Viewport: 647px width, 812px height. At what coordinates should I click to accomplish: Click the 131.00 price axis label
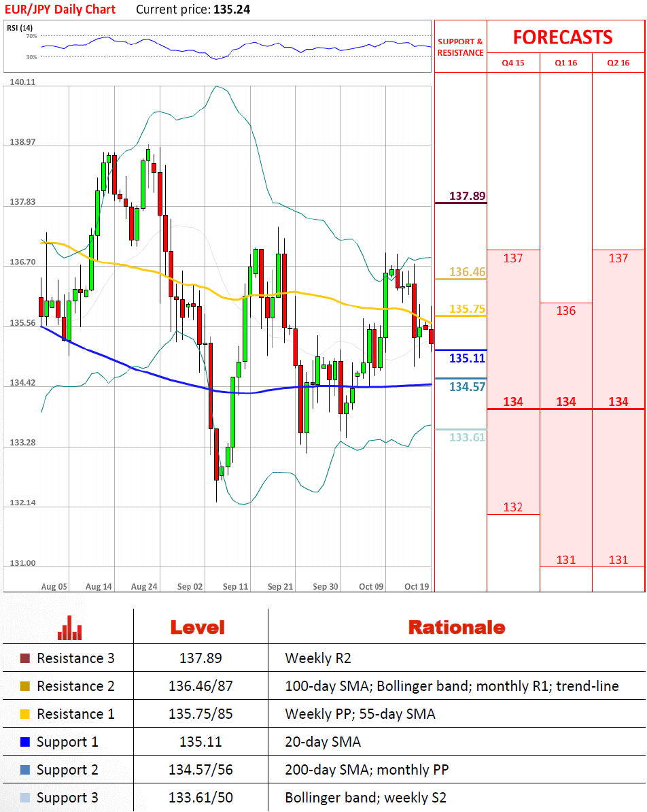23,563
